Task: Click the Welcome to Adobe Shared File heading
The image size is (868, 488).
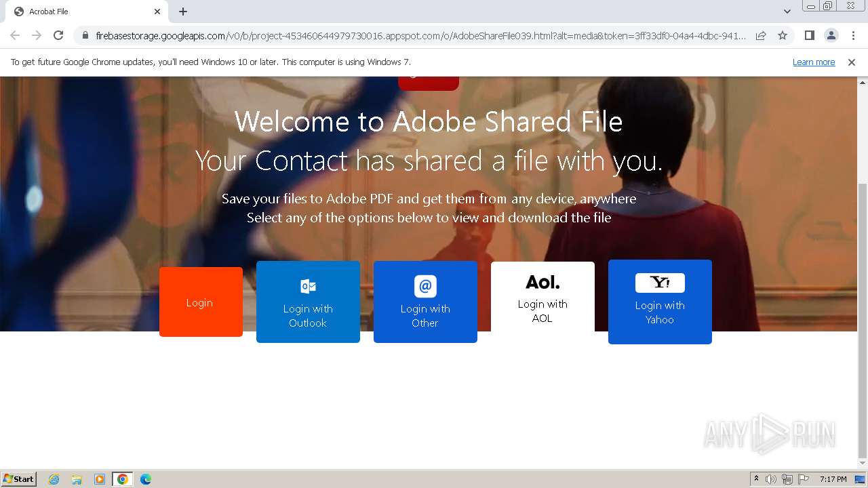Action: pyautogui.click(x=429, y=122)
